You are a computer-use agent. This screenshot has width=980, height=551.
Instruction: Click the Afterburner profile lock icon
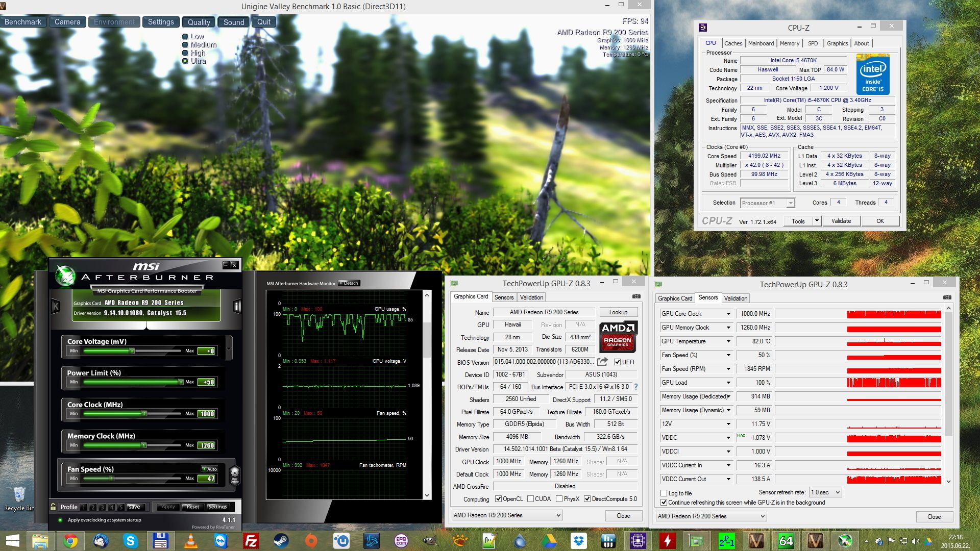53,507
